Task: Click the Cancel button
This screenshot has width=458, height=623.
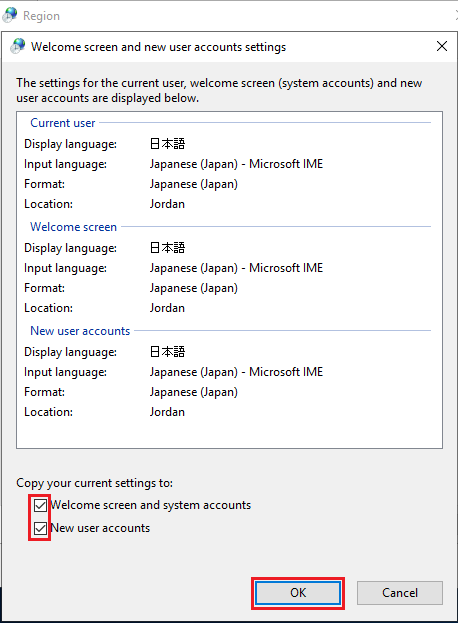Action: [400, 593]
